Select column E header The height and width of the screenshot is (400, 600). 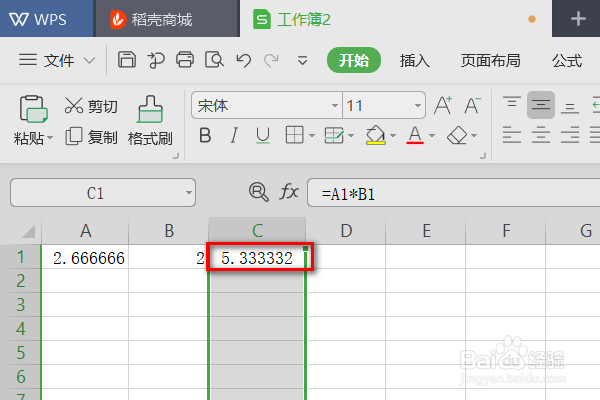[426, 231]
